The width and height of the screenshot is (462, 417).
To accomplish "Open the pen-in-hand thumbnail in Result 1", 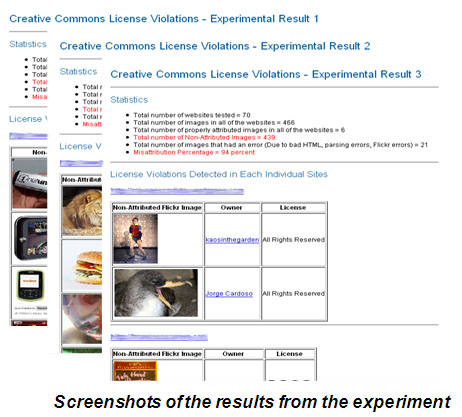I will (30, 183).
